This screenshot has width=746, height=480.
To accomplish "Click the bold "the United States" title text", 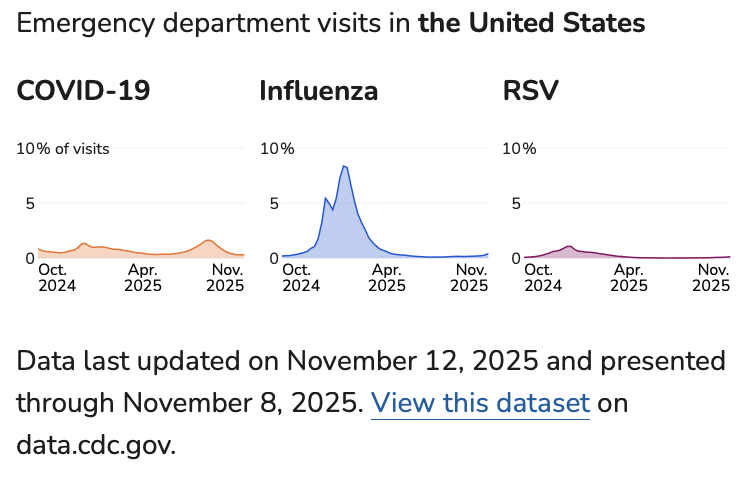I will (x=531, y=22).
